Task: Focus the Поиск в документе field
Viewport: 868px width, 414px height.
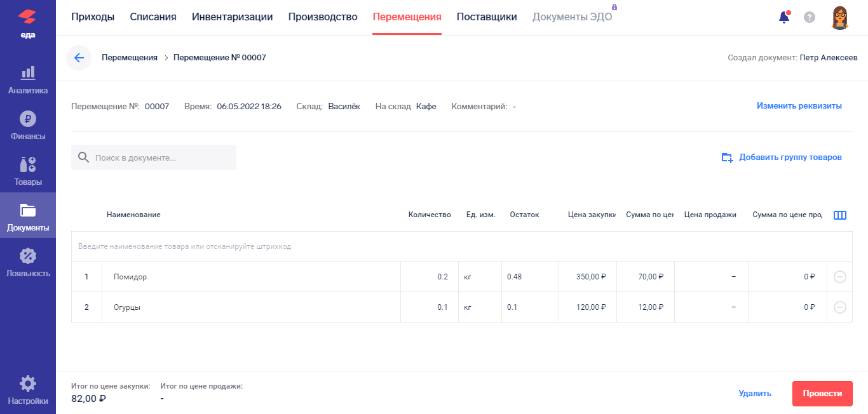Action: point(154,157)
